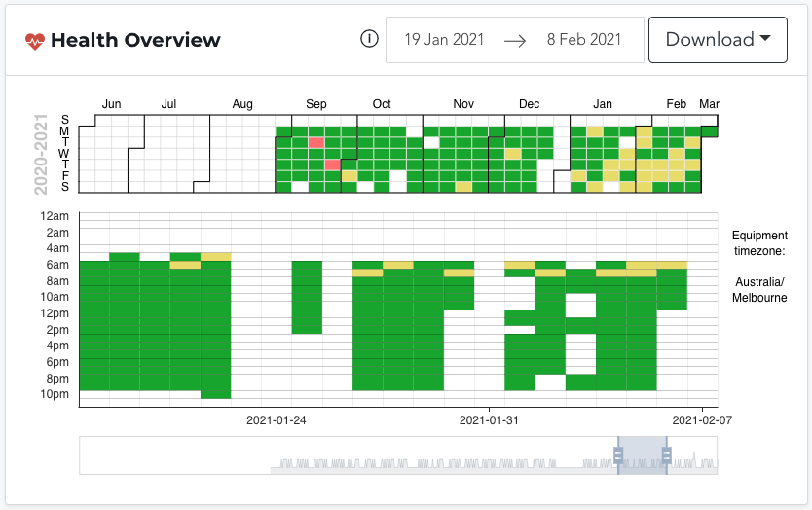Click the Mar month label
The image size is (812, 510).
coord(709,104)
